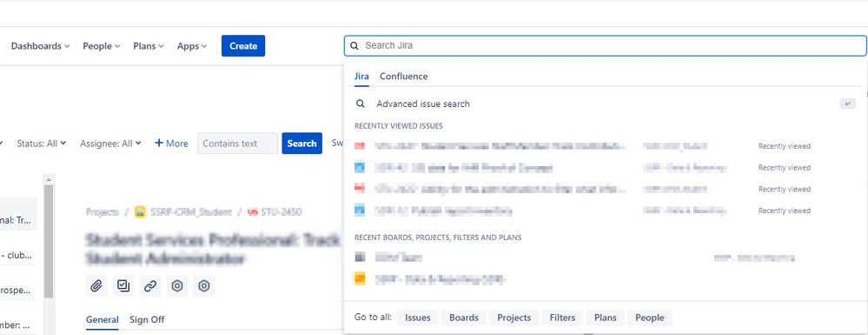Go to all Filters

click(562, 318)
